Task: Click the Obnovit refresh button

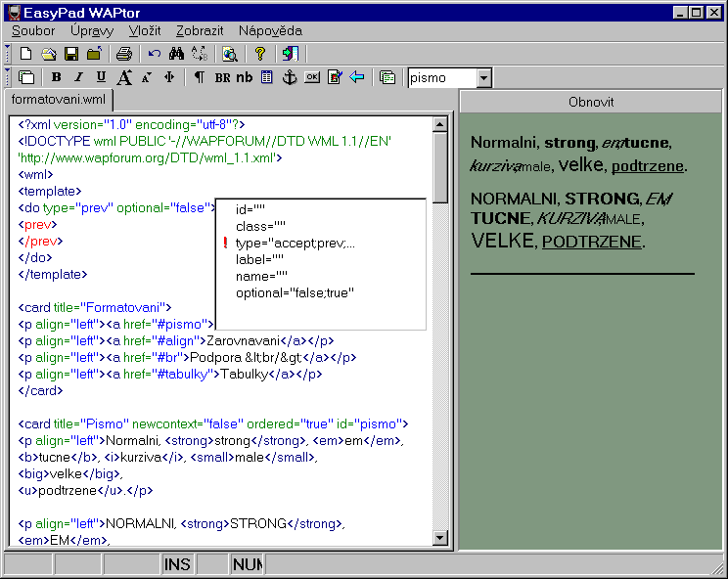Action: point(591,102)
